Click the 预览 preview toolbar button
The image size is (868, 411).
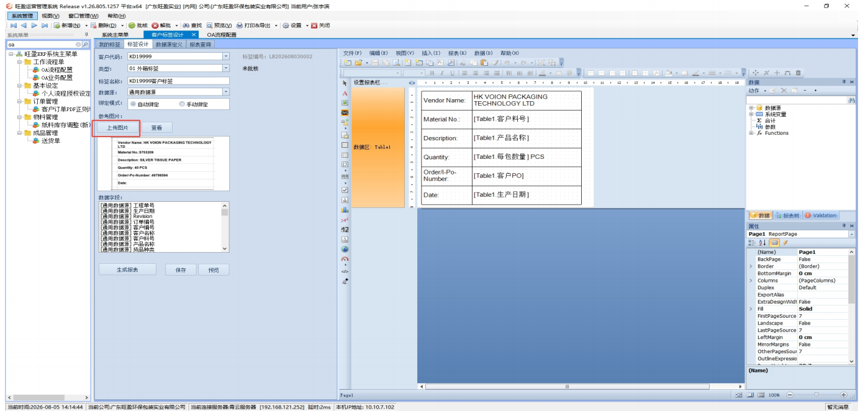(219, 25)
